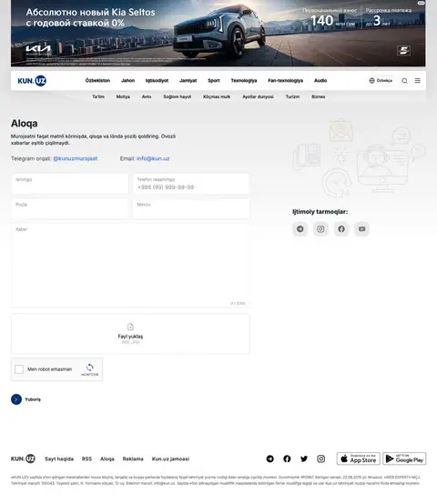The width and height of the screenshot is (437, 504).
Task: Open the @kunuzmurojaat Telegram link
Action: click(76, 158)
